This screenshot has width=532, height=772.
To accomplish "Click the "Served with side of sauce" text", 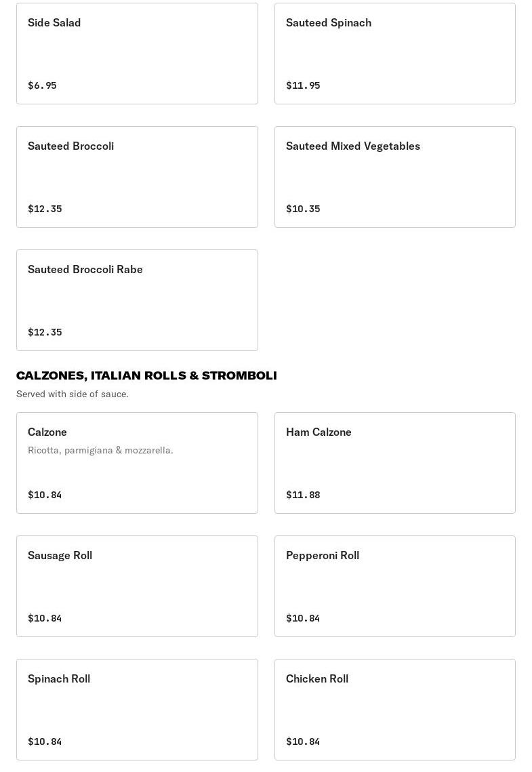I will [73, 394].
